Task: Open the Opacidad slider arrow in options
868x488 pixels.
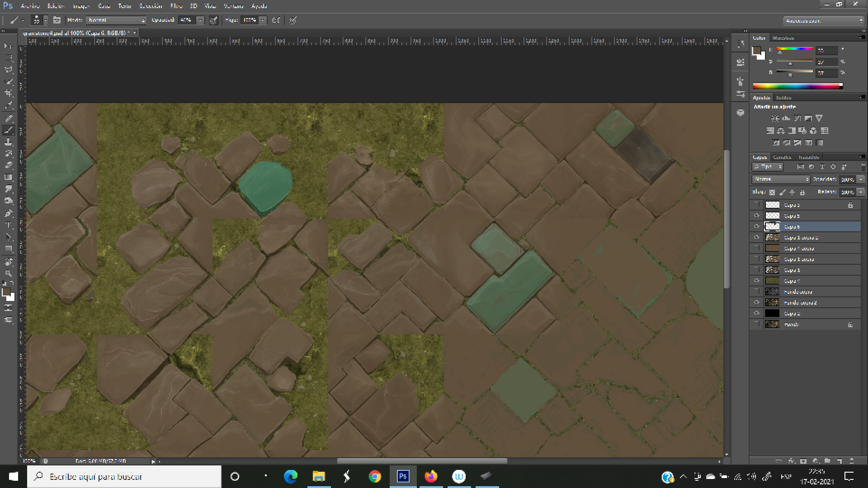Action: (200, 20)
